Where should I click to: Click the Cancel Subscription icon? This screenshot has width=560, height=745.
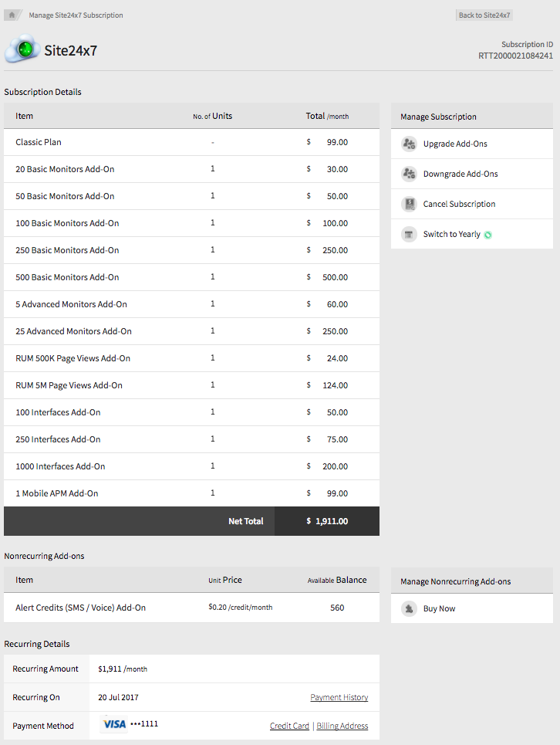coord(409,204)
